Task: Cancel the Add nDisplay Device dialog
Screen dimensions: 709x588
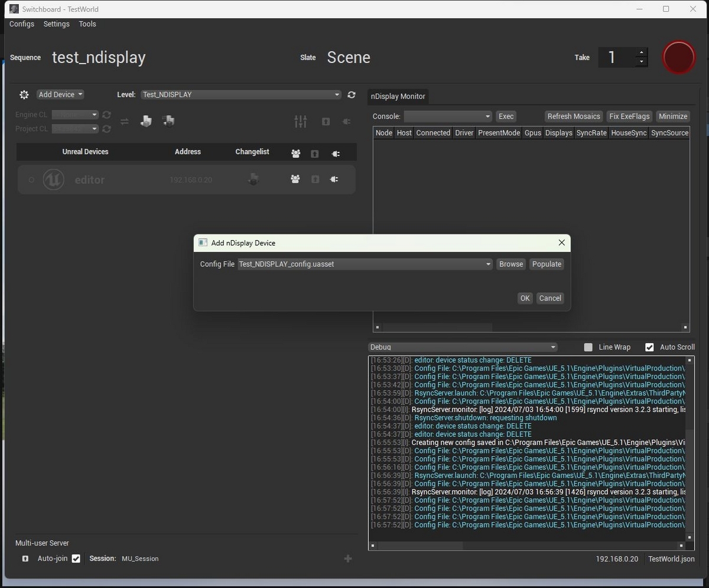Action: [550, 298]
